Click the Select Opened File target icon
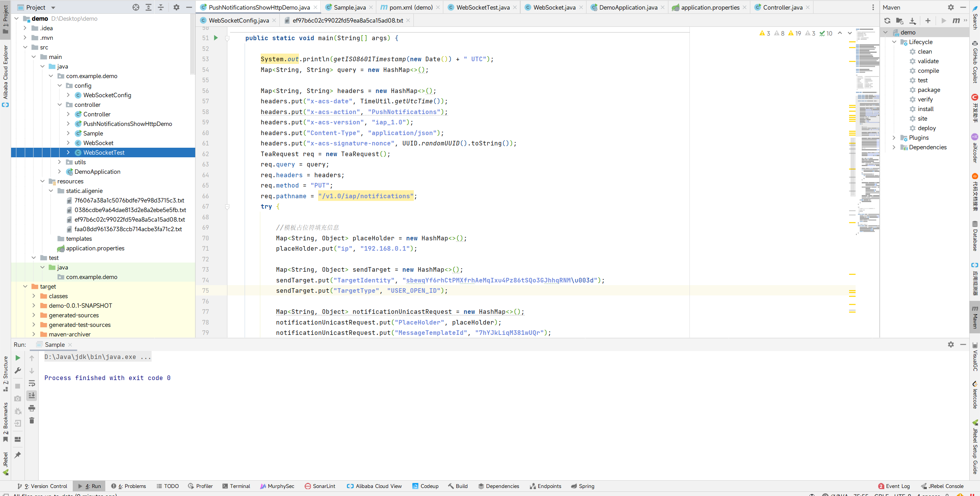 [136, 7]
